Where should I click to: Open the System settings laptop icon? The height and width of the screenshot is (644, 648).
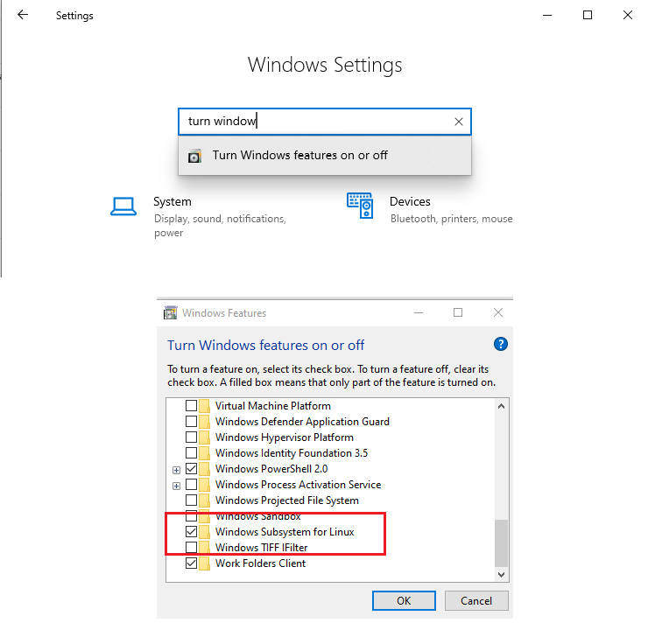pos(123,206)
